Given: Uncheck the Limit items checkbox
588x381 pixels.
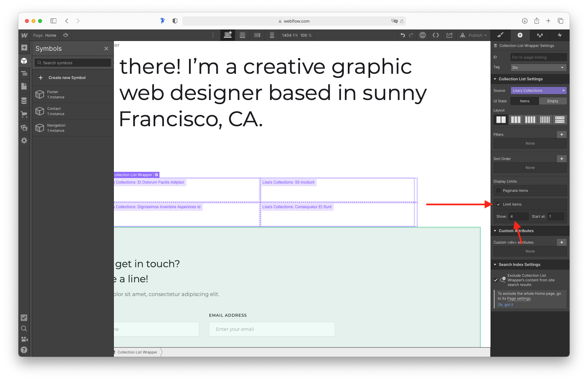Looking at the screenshot, I should (498, 204).
